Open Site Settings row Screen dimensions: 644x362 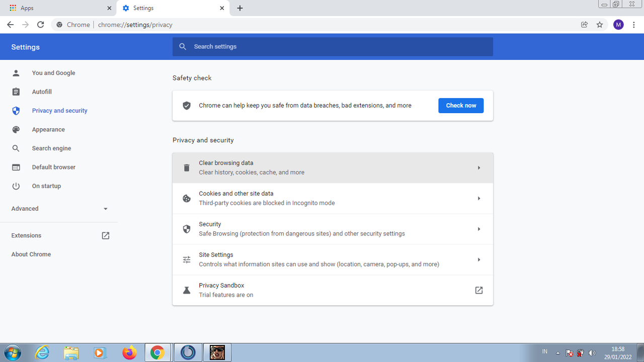pyautogui.click(x=333, y=260)
